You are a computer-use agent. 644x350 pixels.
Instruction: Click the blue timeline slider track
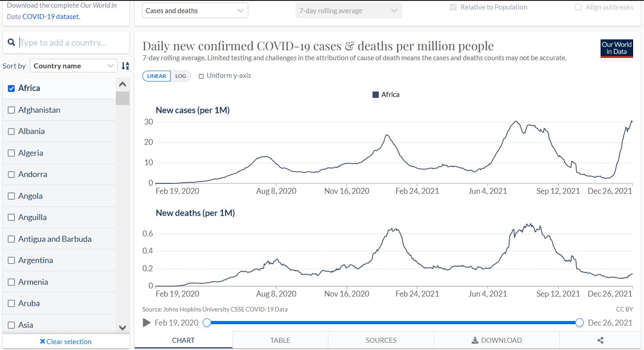click(393, 323)
